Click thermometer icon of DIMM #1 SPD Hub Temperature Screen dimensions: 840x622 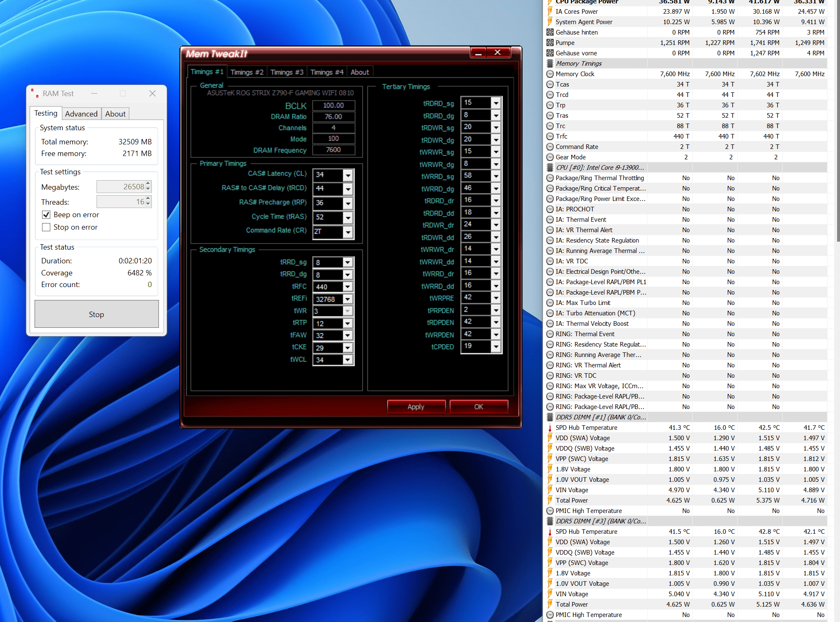tap(550, 428)
